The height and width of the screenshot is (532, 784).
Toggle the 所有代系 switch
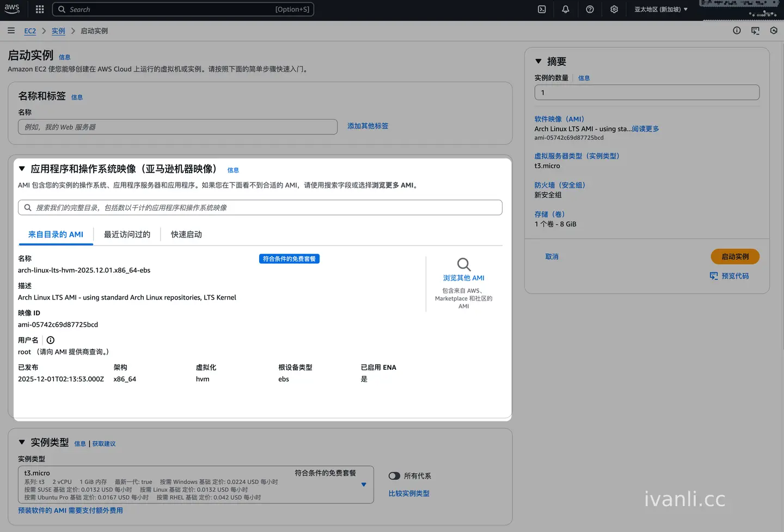pos(395,476)
